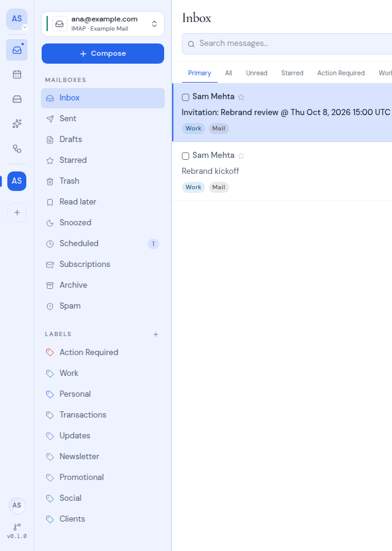Open the Snoozed mailbox
Image resolution: width=392 pixels, height=551 pixels.
pos(103,223)
